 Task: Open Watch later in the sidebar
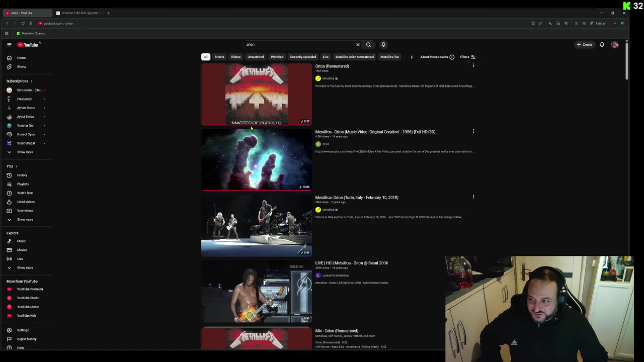point(26,193)
